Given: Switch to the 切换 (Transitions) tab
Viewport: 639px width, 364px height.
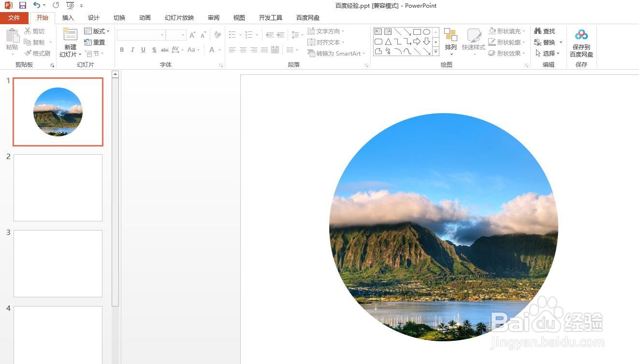Looking at the screenshot, I should (x=119, y=18).
